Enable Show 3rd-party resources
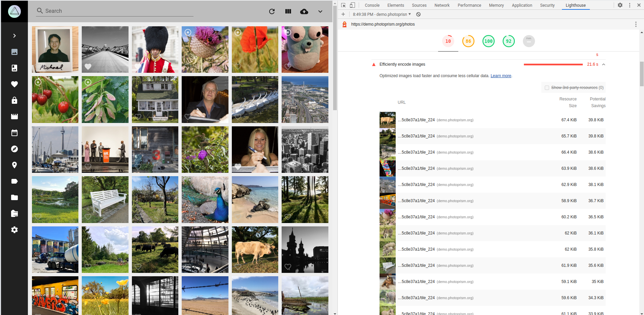Viewport: 644px width, 315px height. [x=547, y=87]
